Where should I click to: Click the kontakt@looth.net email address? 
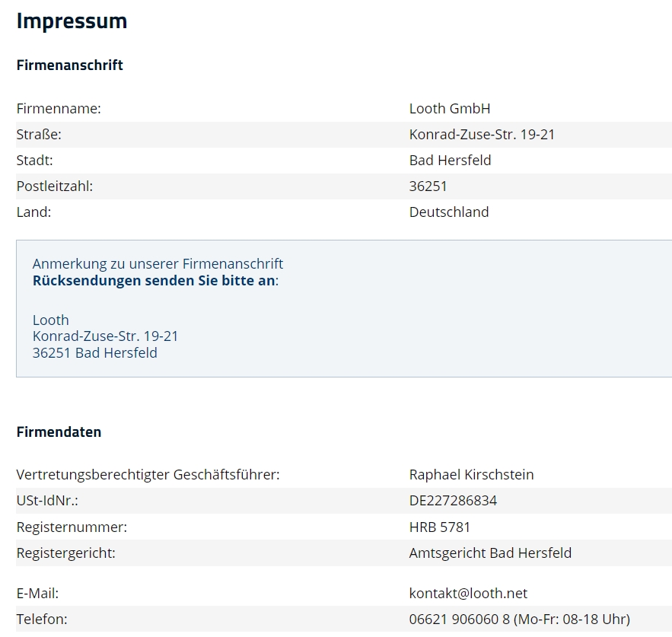pyautogui.click(x=468, y=594)
